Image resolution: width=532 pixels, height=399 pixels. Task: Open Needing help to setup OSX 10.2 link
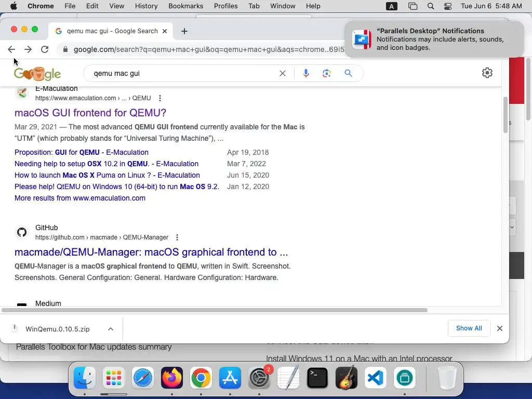click(x=106, y=164)
